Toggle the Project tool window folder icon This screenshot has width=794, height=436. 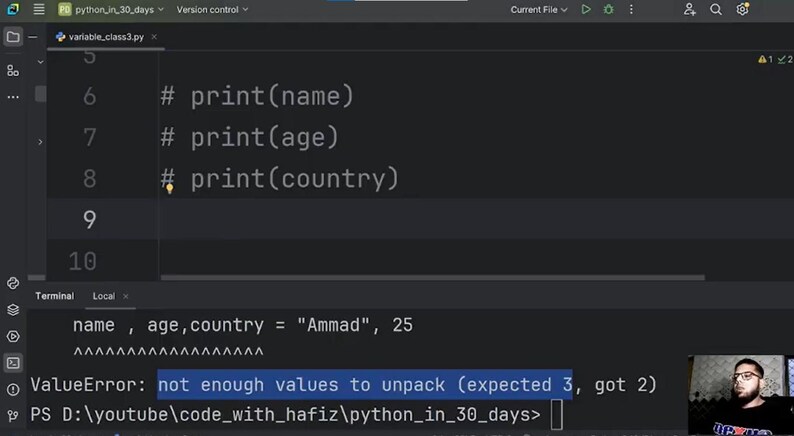click(x=13, y=37)
